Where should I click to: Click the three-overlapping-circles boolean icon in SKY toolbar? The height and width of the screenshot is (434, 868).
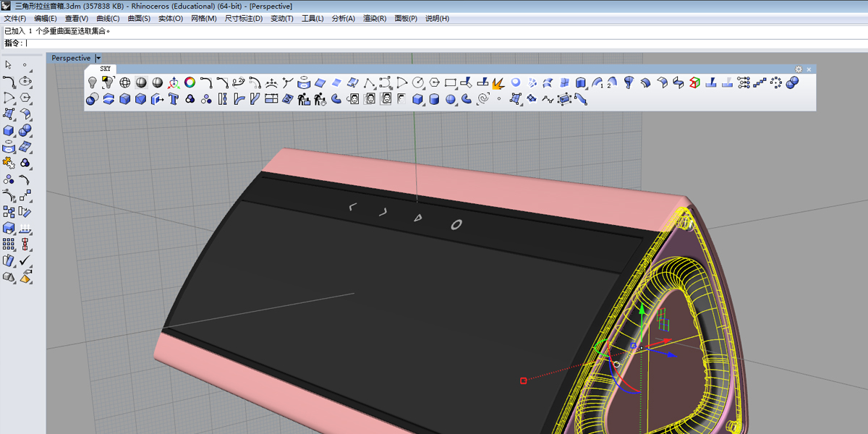[x=190, y=99]
